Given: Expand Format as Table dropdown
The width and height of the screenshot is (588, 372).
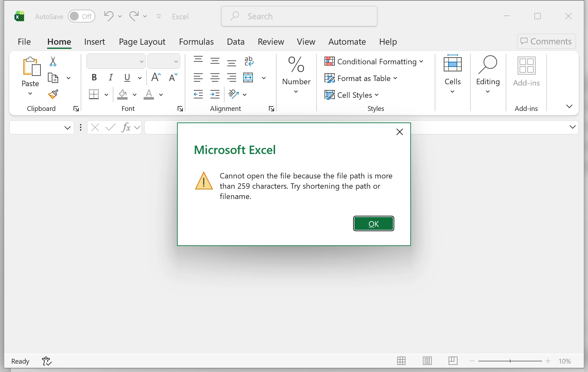Looking at the screenshot, I should (395, 78).
